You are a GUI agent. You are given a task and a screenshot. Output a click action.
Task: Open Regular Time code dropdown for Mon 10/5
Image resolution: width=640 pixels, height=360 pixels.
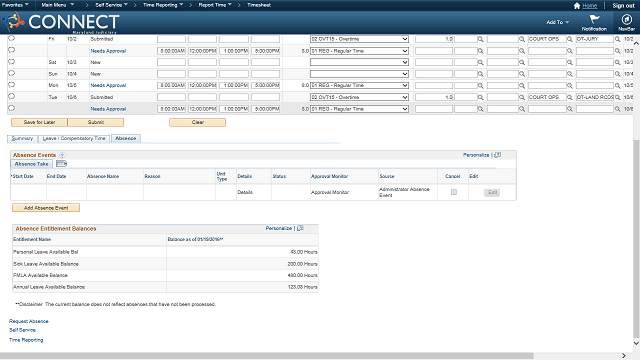pyautogui.click(x=359, y=86)
